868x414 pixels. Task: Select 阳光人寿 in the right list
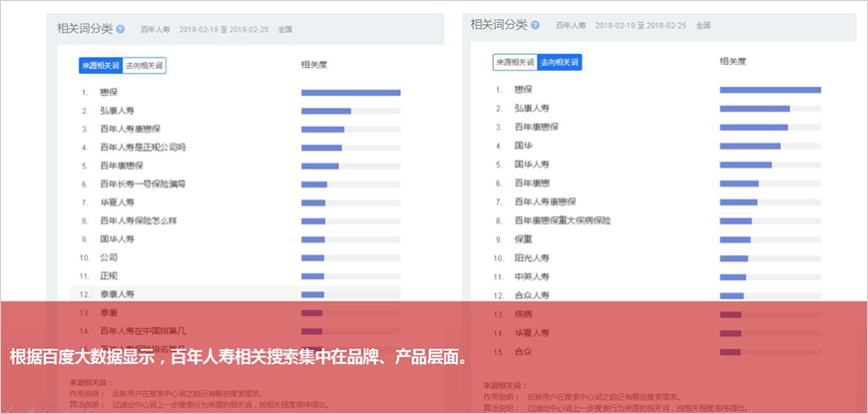(531, 258)
